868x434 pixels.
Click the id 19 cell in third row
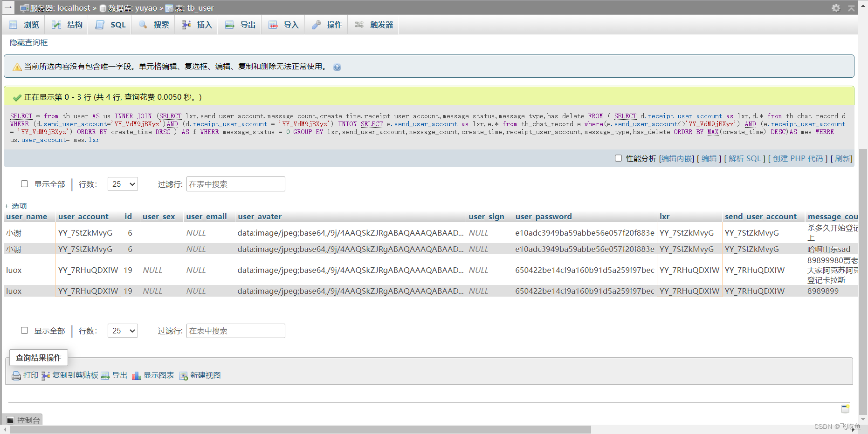coord(130,270)
